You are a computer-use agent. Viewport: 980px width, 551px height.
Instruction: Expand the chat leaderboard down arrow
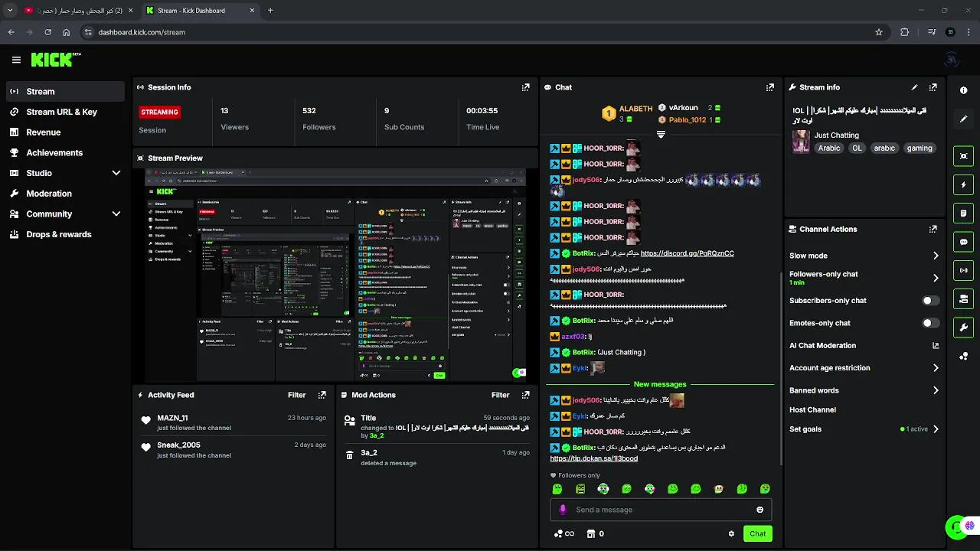661,134
